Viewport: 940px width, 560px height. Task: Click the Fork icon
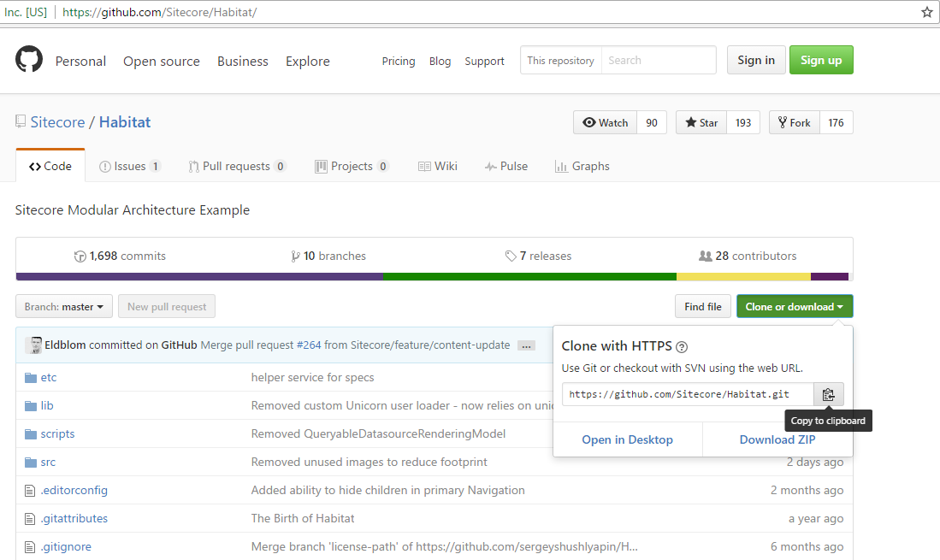coord(781,122)
